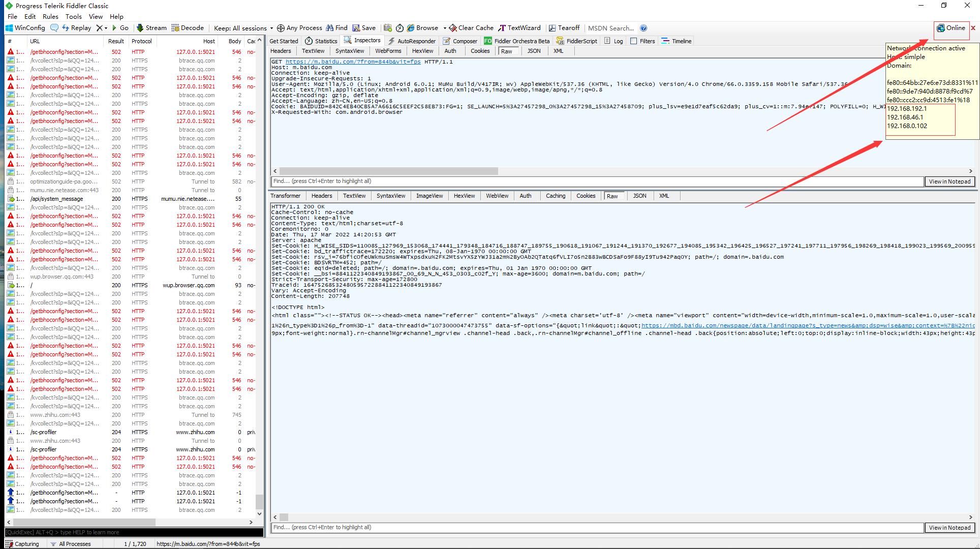Enable the AutoResponder tab toggle
Image resolution: width=980 pixels, height=549 pixels.
[410, 41]
